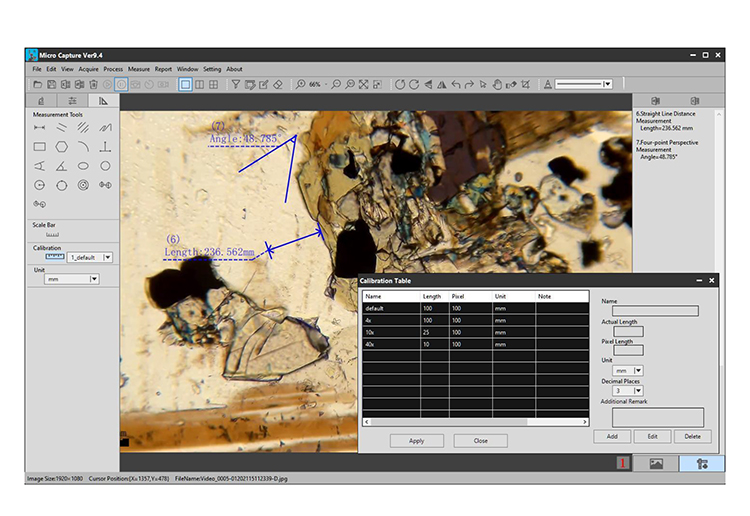The image size is (750, 516).
Task: Click the Apply button in Calibration Table
Action: pos(416,441)
